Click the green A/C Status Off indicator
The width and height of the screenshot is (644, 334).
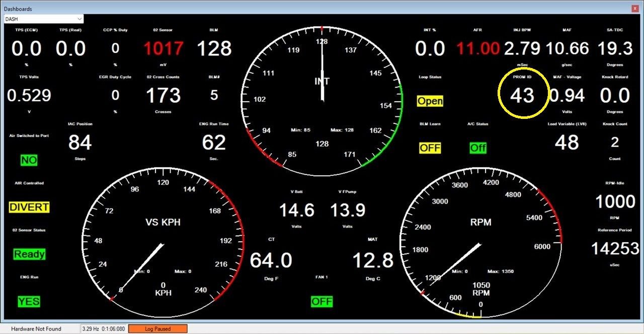[478, 148]
